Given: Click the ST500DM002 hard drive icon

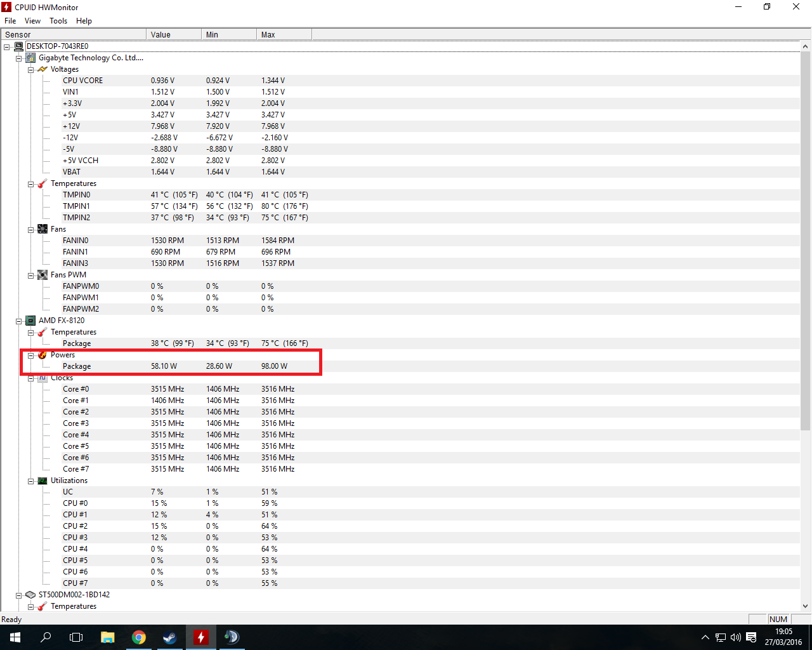Looking at the screenshot, I should click(x=30, y=595).
